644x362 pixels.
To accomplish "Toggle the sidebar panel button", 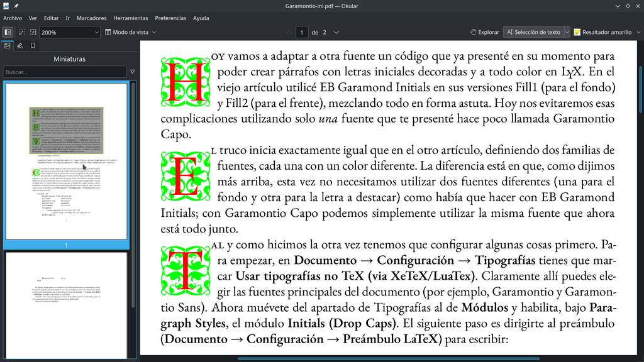I will (x=8, y=32).
